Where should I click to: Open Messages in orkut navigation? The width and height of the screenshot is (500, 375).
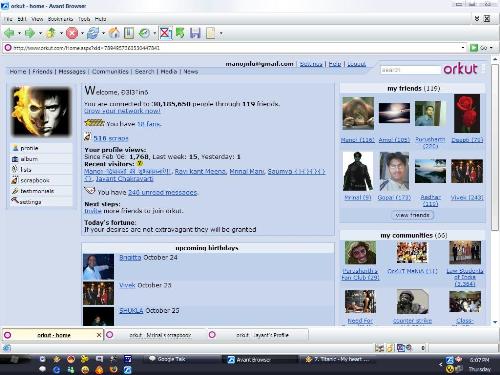pos(72,72)
